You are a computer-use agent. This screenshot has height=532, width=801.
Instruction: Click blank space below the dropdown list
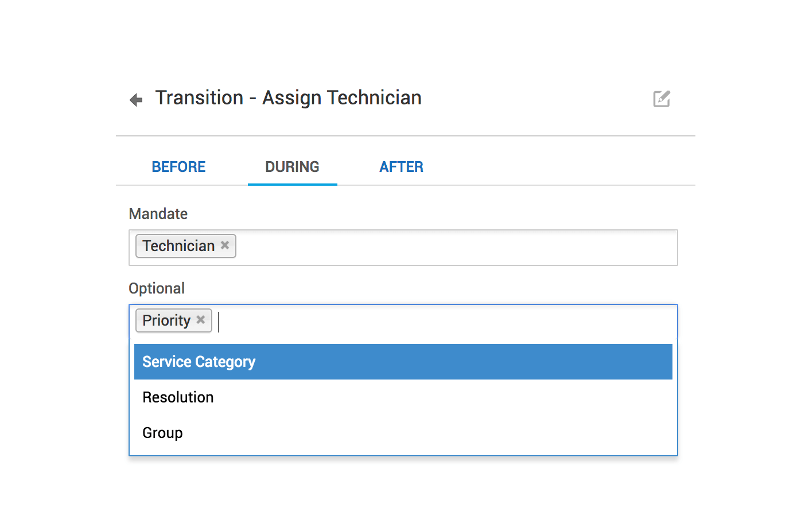pos(402,493)
